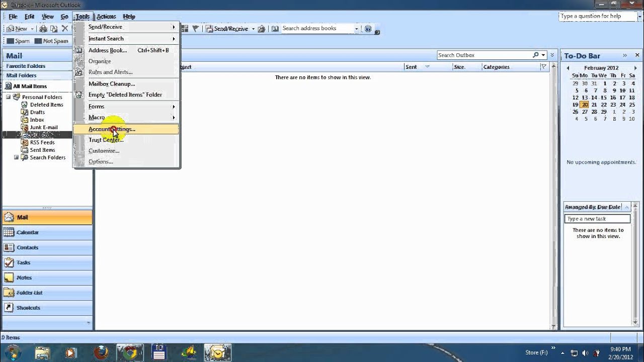Go to next month in calendar
The height and width of the screenshot is (362, 644).
(635, 68)
